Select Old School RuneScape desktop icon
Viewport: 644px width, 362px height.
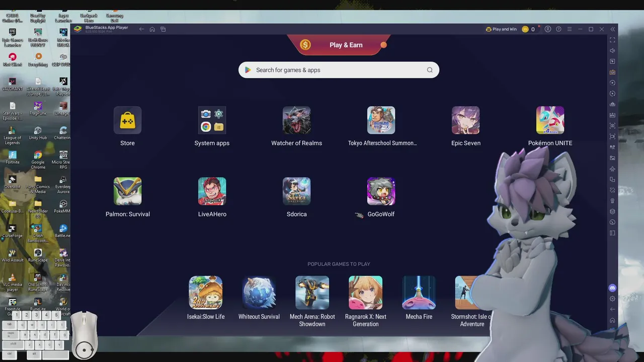pos(38,283)
